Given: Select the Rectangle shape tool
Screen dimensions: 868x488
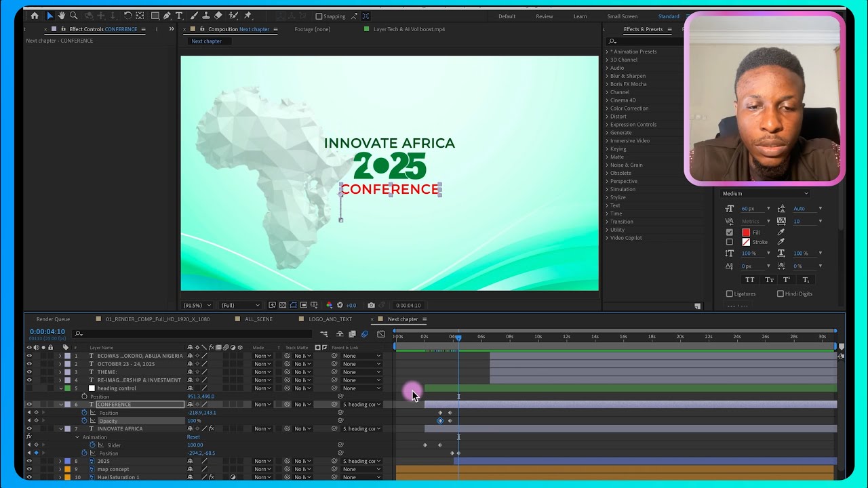Looking at the screenshot, I should point(155,16).
